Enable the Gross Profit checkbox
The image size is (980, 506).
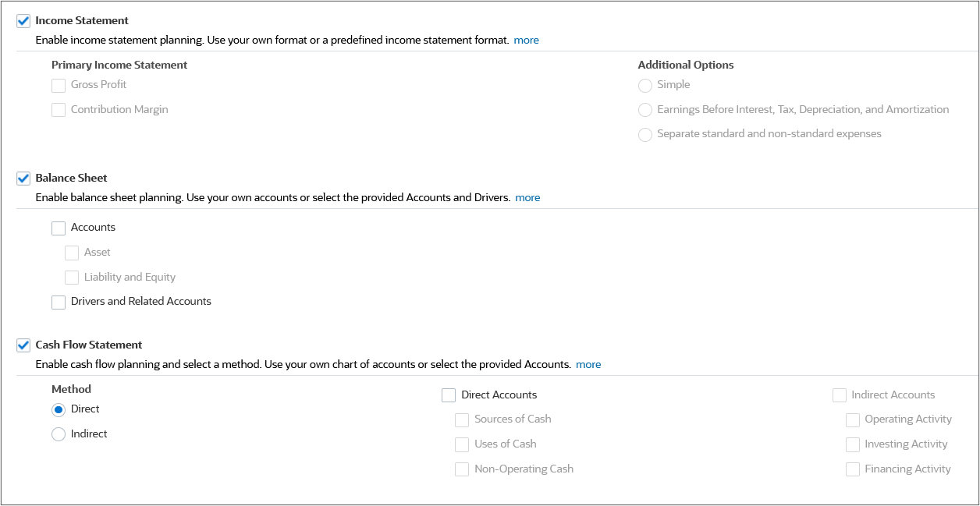58,84
